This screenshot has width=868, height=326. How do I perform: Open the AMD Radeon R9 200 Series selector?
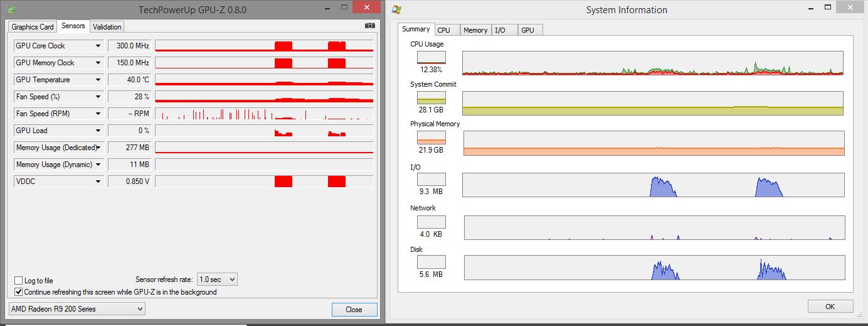point(77,309)
